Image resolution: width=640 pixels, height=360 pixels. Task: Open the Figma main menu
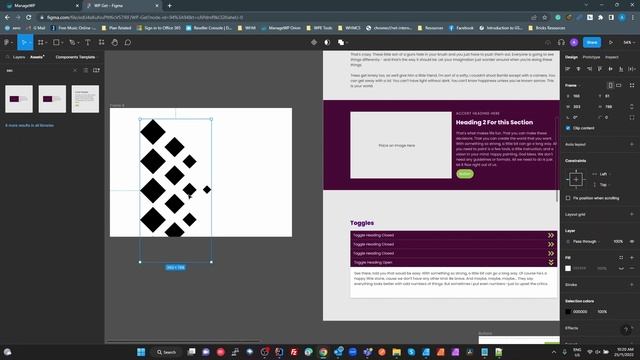point(8,42)
